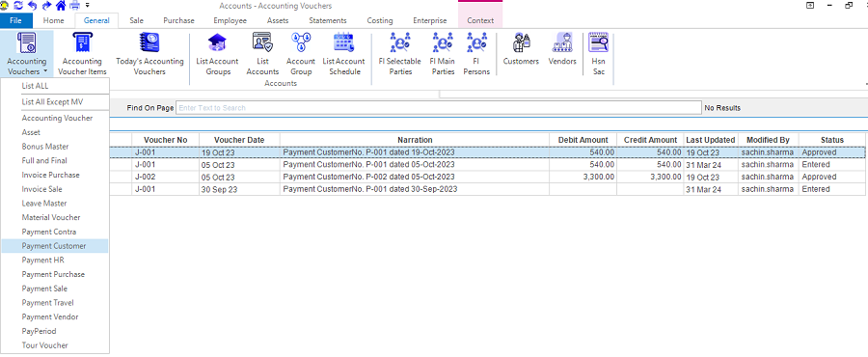Viewport: 868px width, 357px height.
Task: Sort by Debit Amount column header
Action: [583, 140]
